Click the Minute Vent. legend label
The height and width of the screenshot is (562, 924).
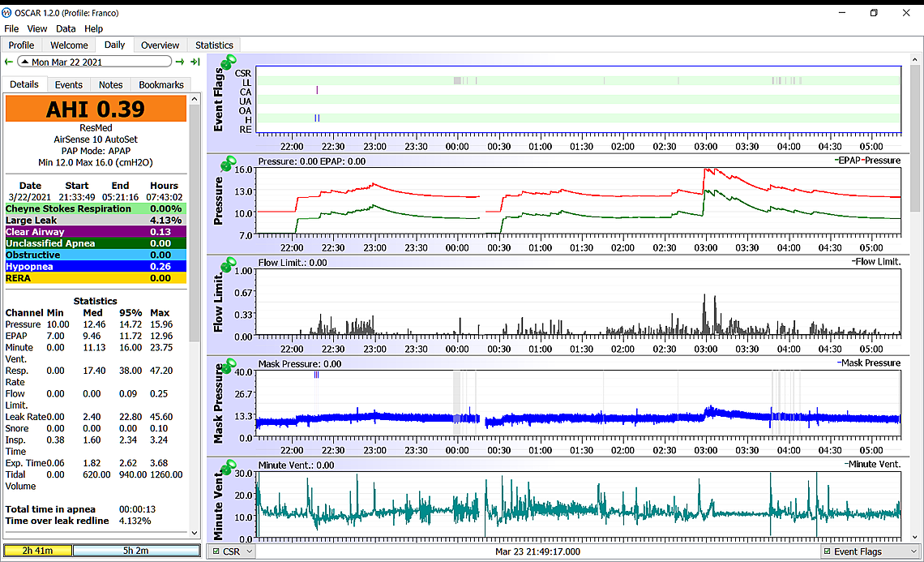(x=873, y=465)
